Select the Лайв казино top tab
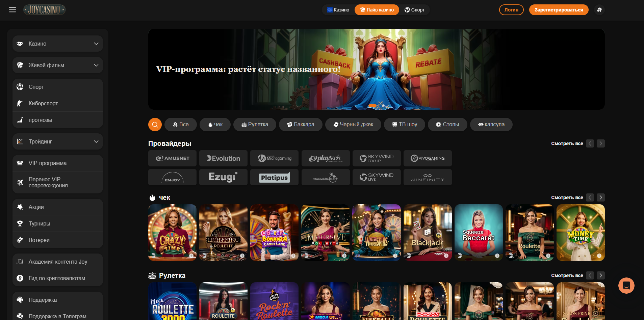Viewport: 644px width, 320px height. point(377,10)
